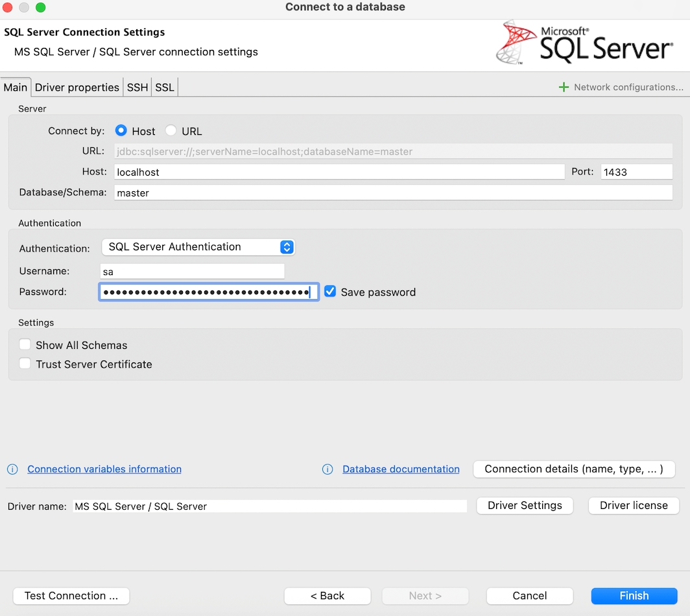Screen dimensions: 690x616
Task: Open Connection details (name, type, ...) button
Action: (574, 469)
